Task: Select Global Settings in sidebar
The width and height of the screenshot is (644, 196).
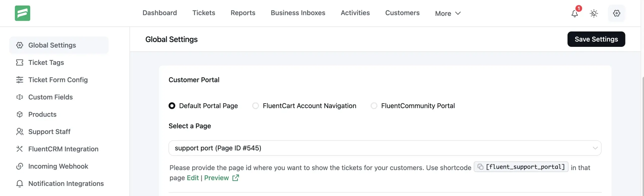Action: tap(59, 45)
